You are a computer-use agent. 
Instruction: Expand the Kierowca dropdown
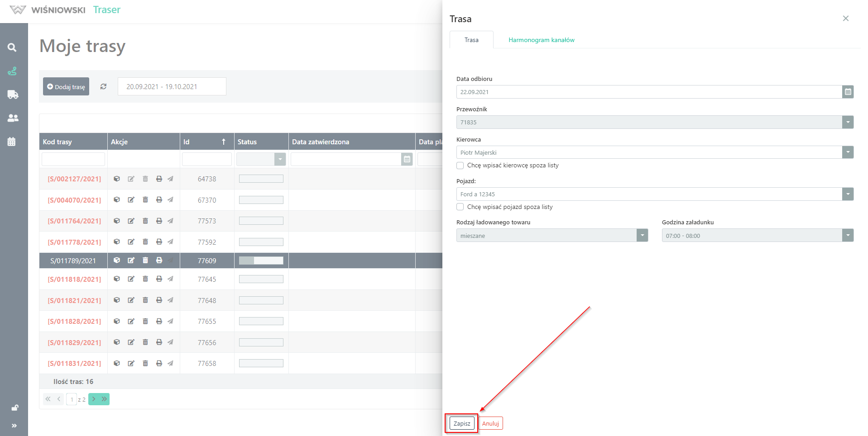tap(848, 152)
